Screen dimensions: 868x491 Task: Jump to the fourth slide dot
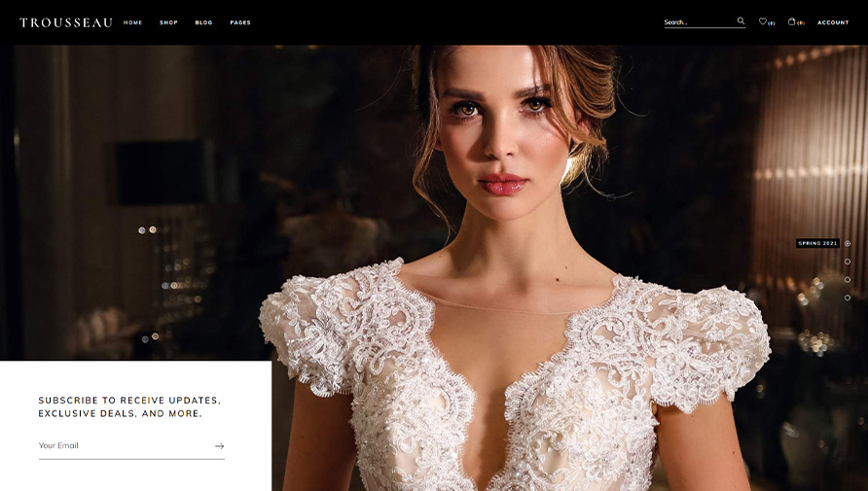[x=848, y=298]
